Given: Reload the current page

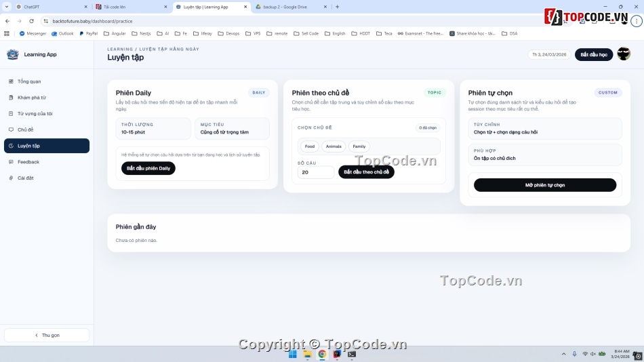Looking at the screenshot, I should [x=32, y=21].
